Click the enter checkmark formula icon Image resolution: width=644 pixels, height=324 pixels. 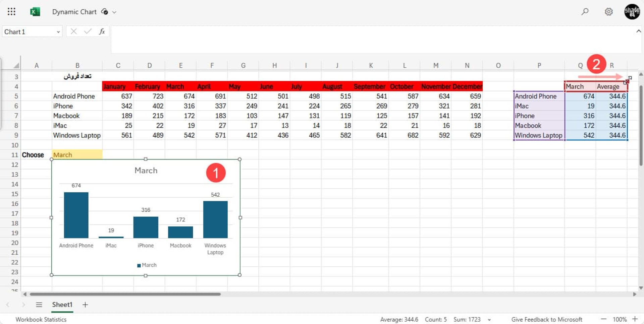point(88,31)
